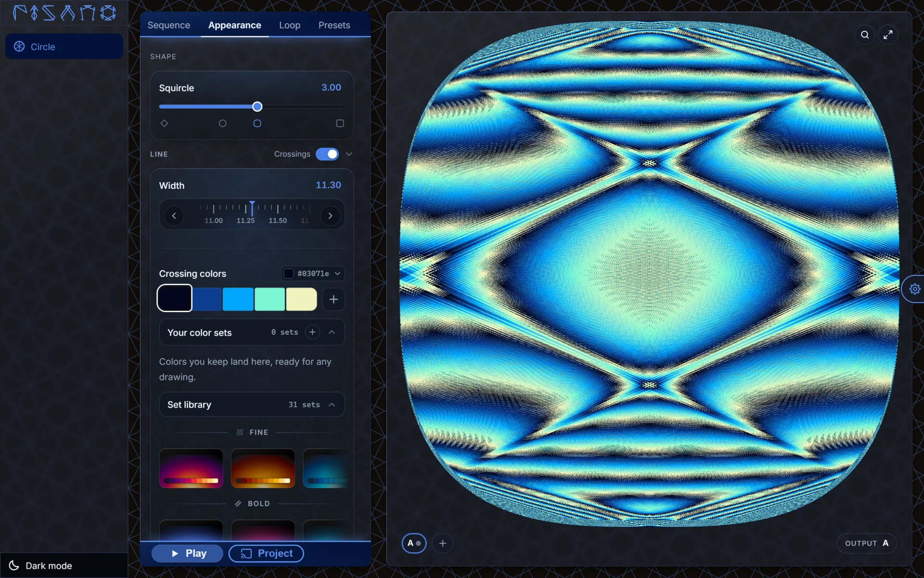Select the bright blue crossing color swatch
The image size is (924, 578).
(238, 299)
